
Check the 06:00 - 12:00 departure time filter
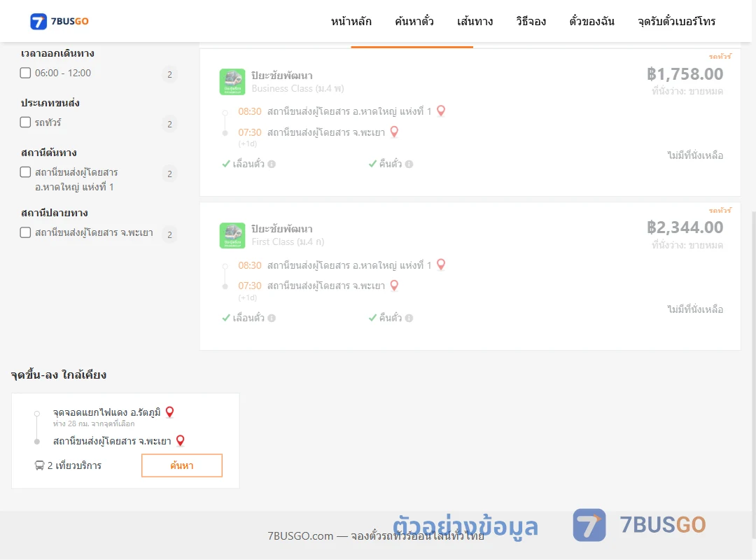pyautogui.click(x=26, y=73)
